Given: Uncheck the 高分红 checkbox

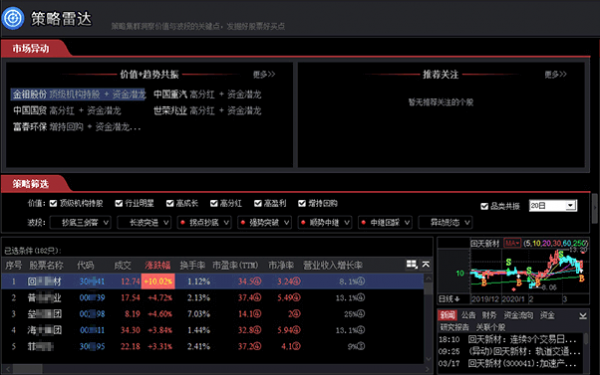Looking at the screenshot, I should click(x=214, y=203).
